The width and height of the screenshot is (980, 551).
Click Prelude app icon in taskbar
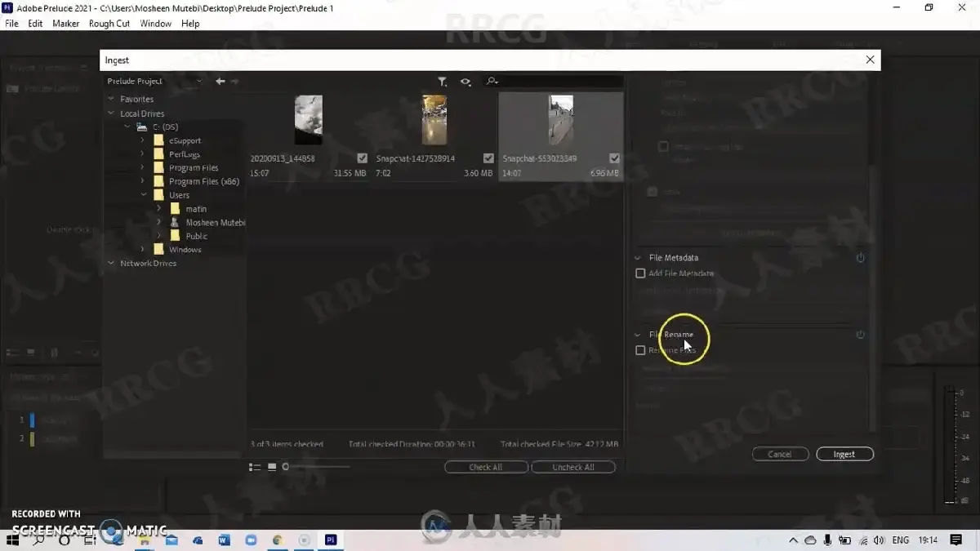click(331, 540)
